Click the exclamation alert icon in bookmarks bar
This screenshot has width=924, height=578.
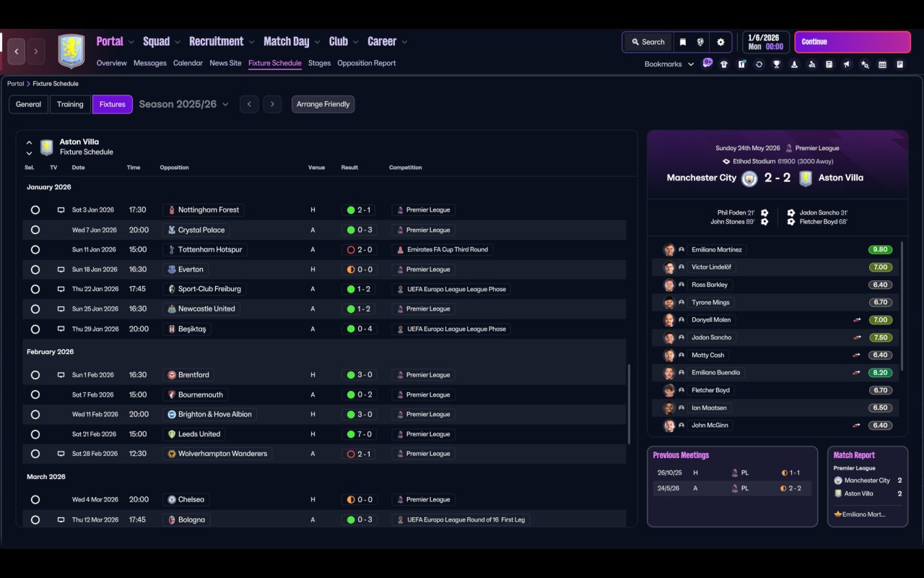(x=741, y=64)
